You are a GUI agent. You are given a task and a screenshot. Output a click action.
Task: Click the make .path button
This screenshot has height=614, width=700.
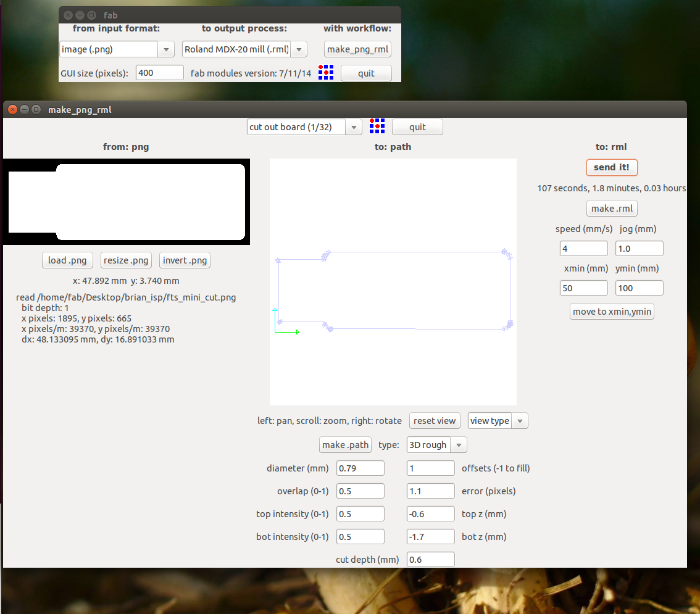[x=345, y=445]
